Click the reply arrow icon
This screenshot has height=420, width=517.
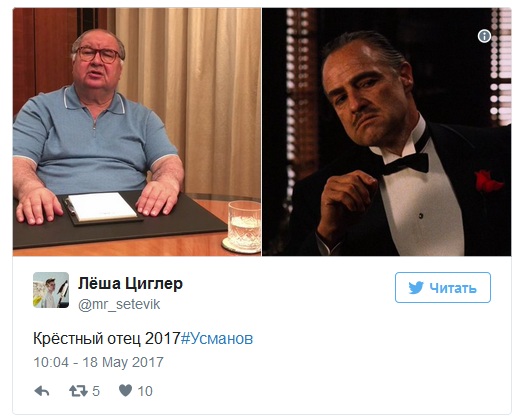[x=42, y=391]
